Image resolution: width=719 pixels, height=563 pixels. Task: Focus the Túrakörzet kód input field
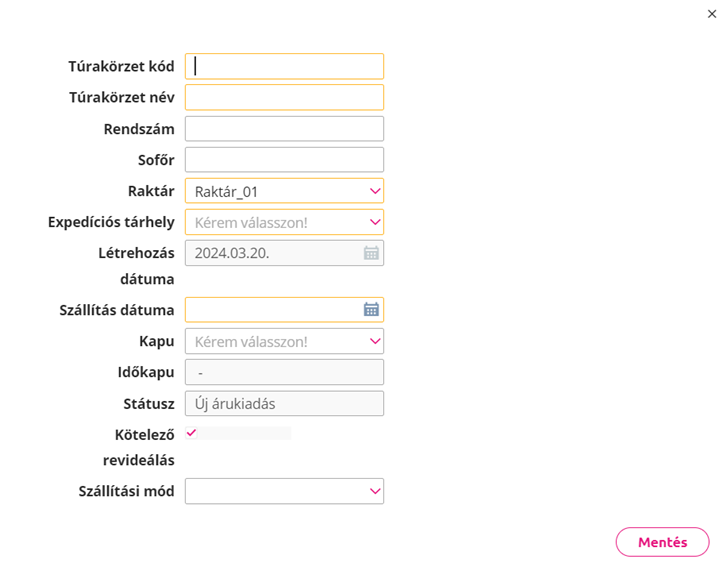coord(284,66)
